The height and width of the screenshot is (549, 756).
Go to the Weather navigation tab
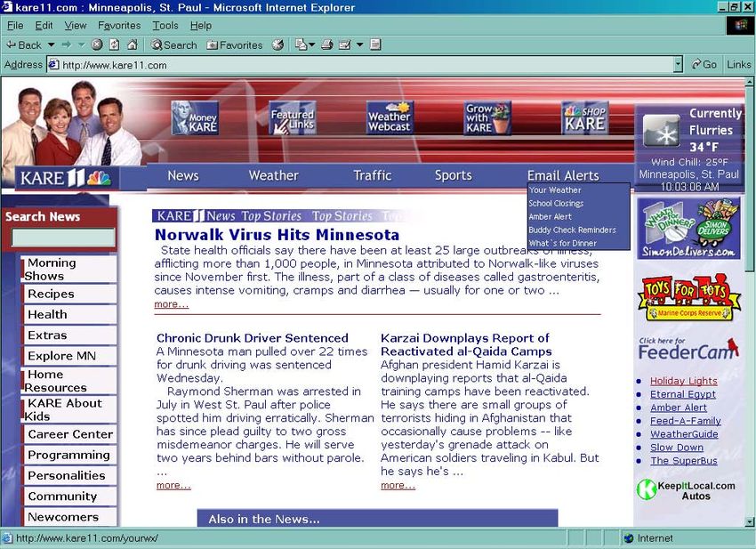click(274, 175)
